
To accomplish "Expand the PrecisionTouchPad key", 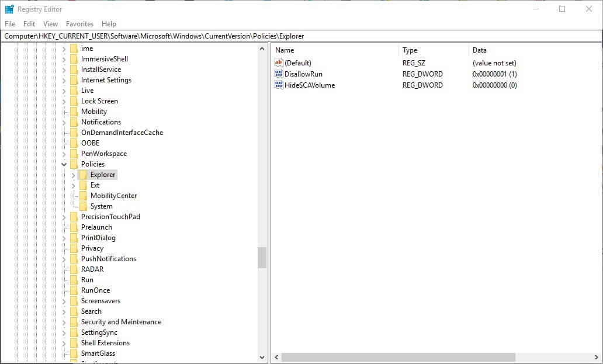I will pyautogui.click(x=64, y=217).
